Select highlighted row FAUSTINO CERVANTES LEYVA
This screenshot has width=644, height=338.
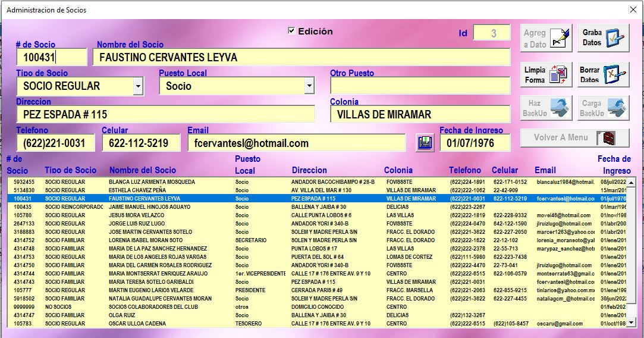click(x=317, y=199)
